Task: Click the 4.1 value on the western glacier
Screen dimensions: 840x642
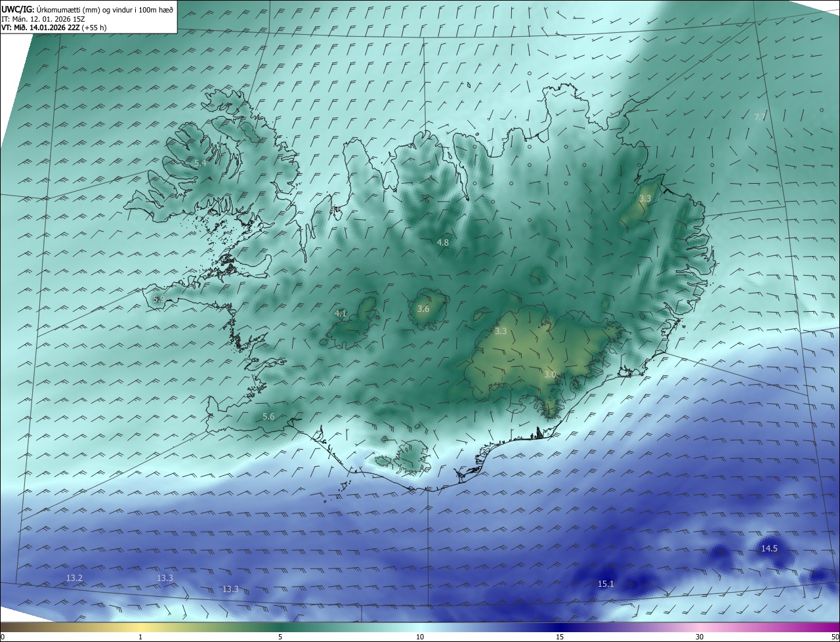Action: (x=341, y=313)
